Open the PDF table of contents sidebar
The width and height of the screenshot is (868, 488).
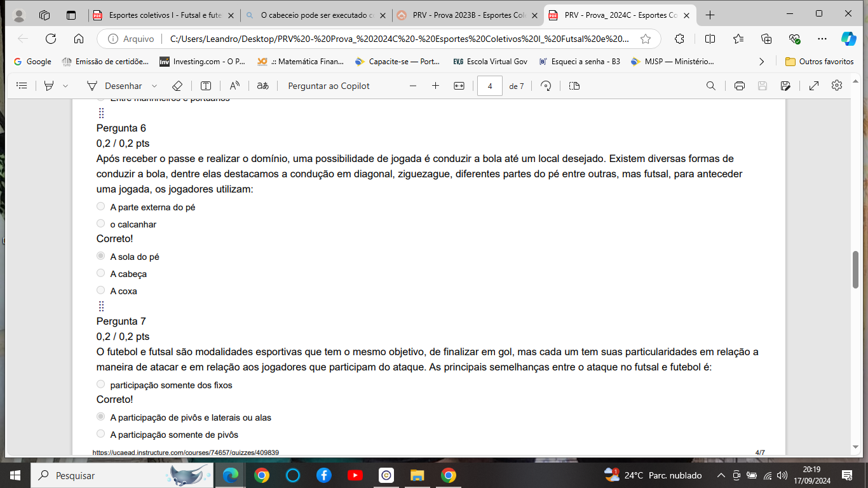(22, 86)
